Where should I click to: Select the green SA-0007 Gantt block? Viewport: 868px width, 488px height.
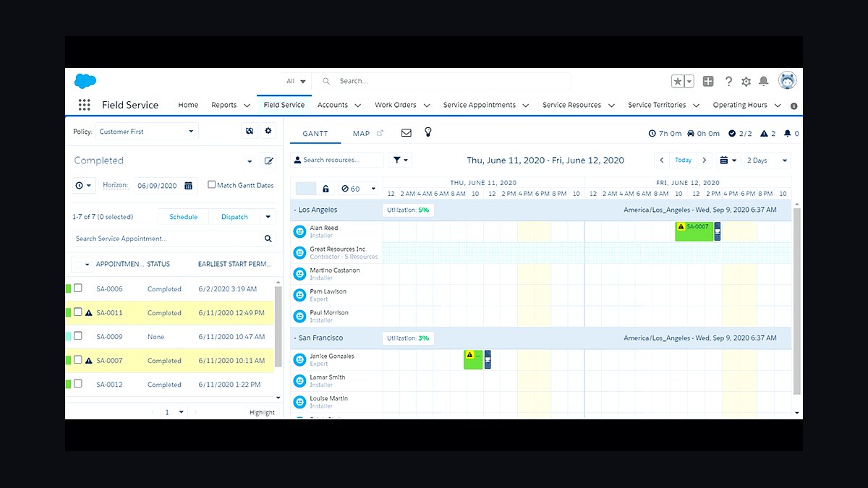[694, 231]
